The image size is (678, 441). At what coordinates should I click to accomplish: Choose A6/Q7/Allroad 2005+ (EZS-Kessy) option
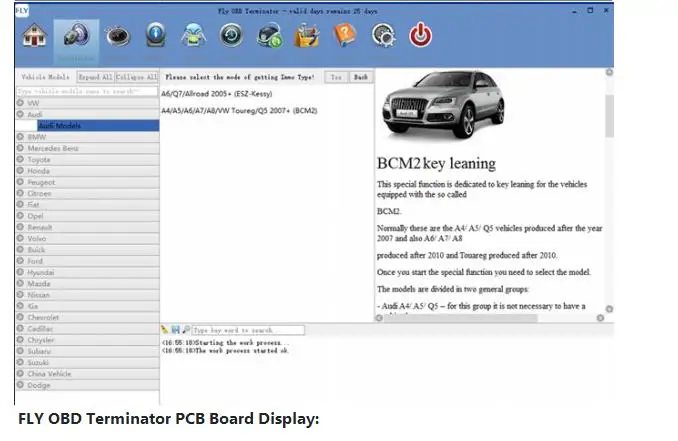[x=217, y=93]
